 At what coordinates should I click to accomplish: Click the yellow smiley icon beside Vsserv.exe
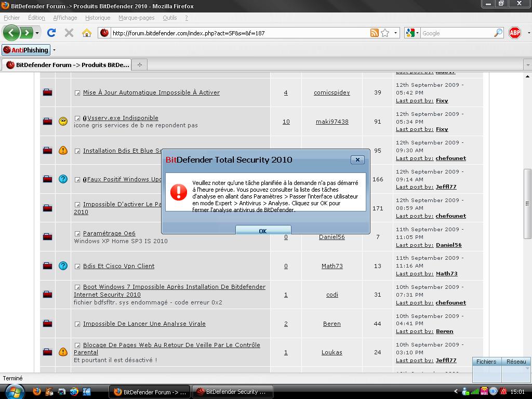click(63, 121)
